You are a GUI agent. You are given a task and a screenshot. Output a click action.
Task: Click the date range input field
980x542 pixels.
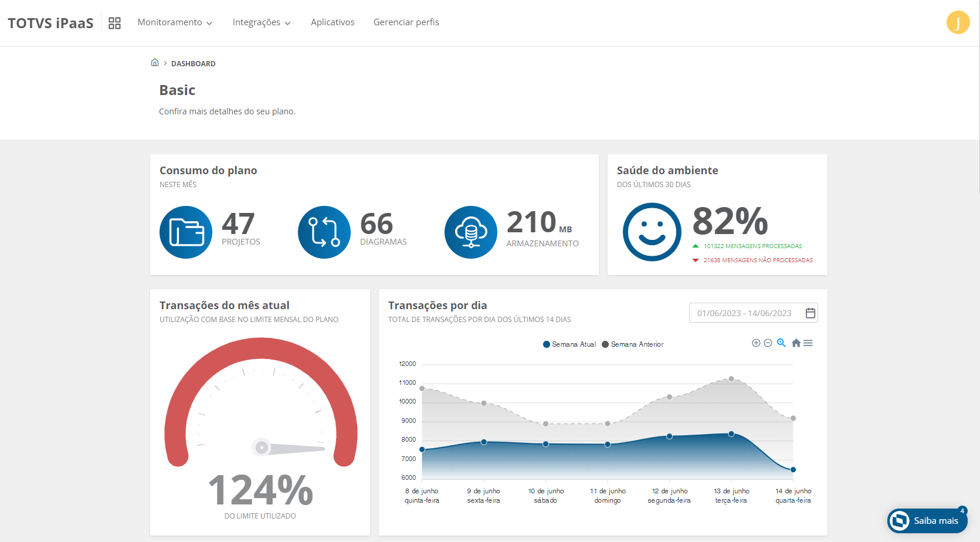(x=744, y=313)
